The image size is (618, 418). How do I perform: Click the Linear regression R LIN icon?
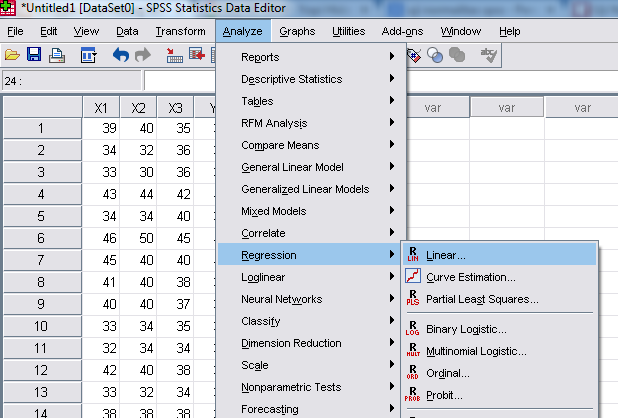pyautogui.click(x=413, y=255)
